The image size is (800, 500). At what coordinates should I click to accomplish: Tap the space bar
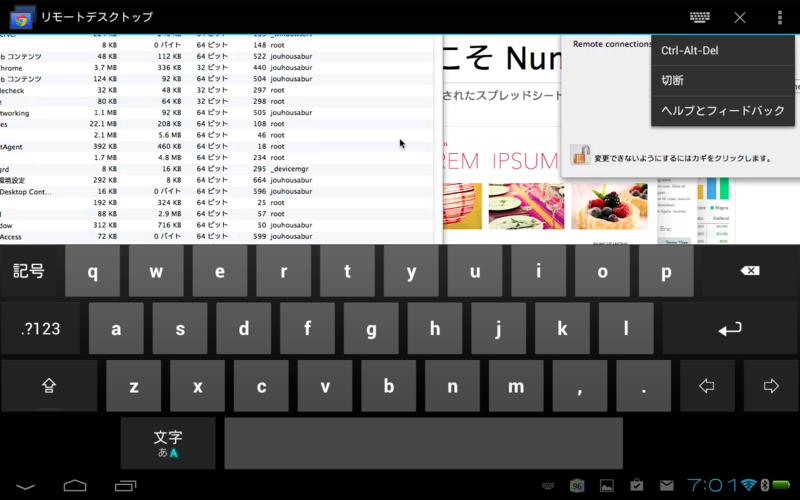point(423,443)
